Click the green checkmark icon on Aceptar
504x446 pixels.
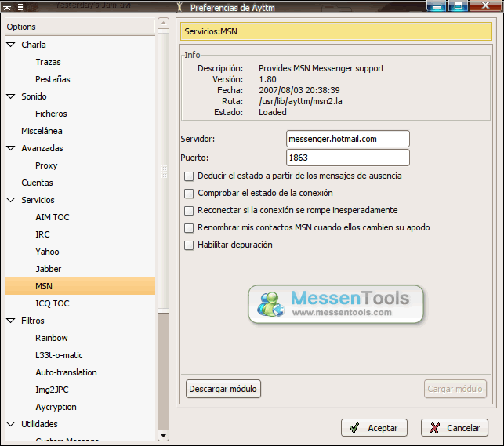tap(354, 428)
